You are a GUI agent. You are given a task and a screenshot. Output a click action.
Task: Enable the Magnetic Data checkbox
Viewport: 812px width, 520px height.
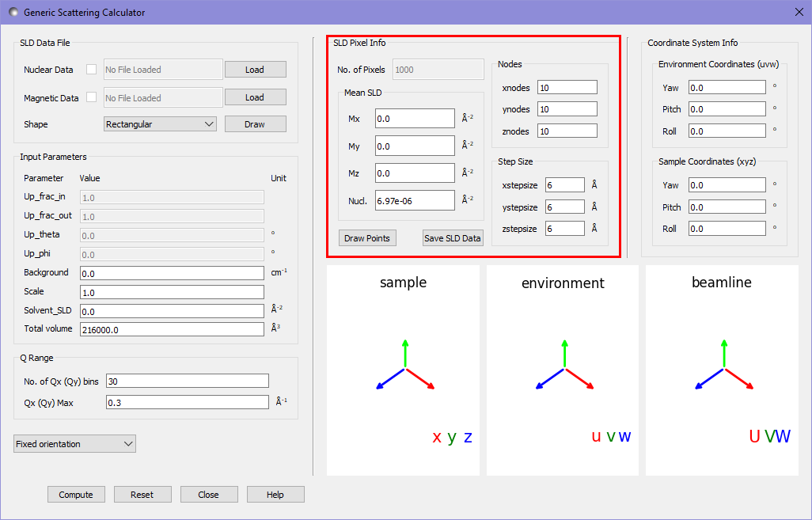click(x=89, y=97)
